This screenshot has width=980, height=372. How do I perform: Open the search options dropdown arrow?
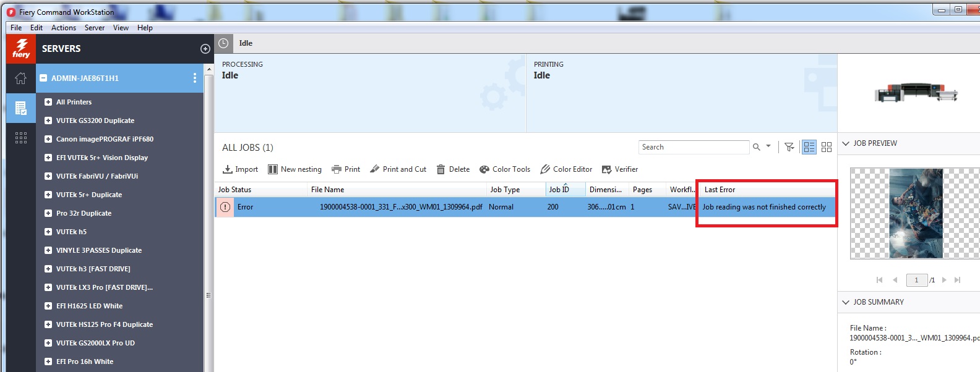768,146
